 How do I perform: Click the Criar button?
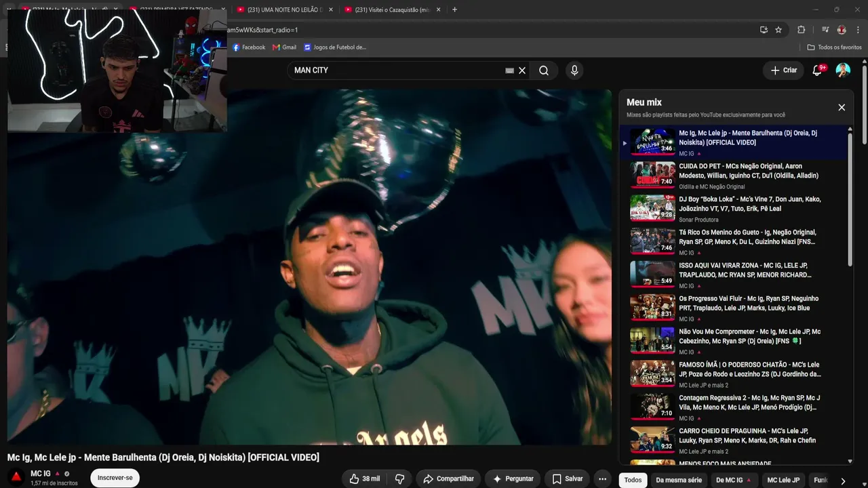[783, 70]
